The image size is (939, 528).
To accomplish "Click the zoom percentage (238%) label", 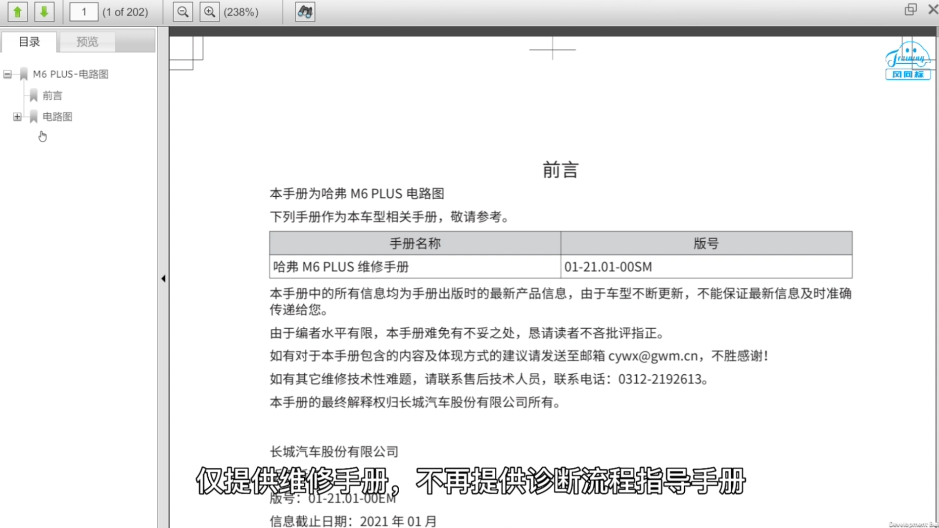I will (x=241, y=12).
